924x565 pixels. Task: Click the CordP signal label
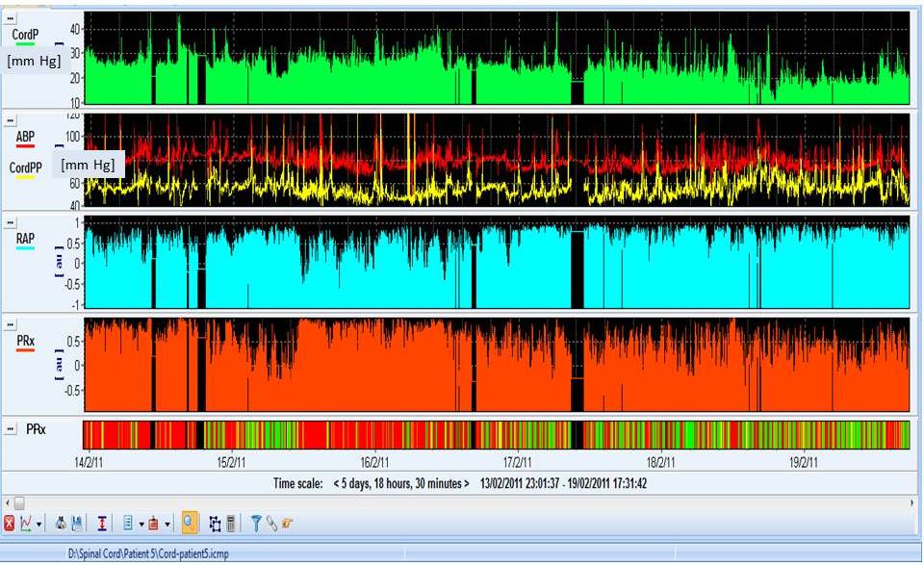[25, 34]
